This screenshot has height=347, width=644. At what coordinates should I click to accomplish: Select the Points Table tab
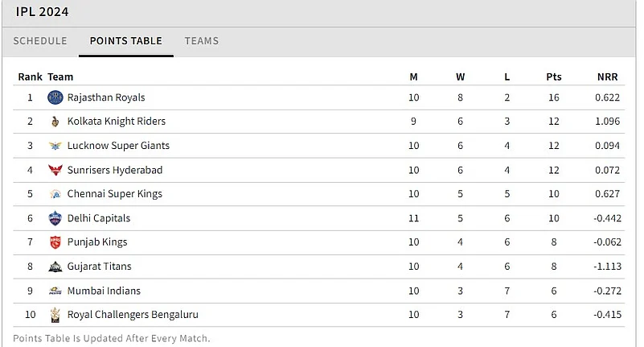pyautogui.click(x=125, y=41)
